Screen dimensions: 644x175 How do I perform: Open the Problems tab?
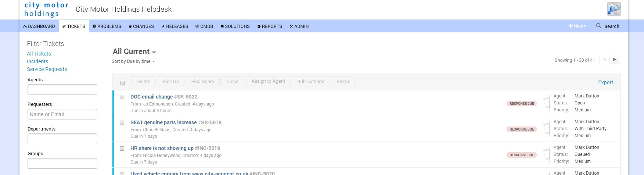[107, 26]
